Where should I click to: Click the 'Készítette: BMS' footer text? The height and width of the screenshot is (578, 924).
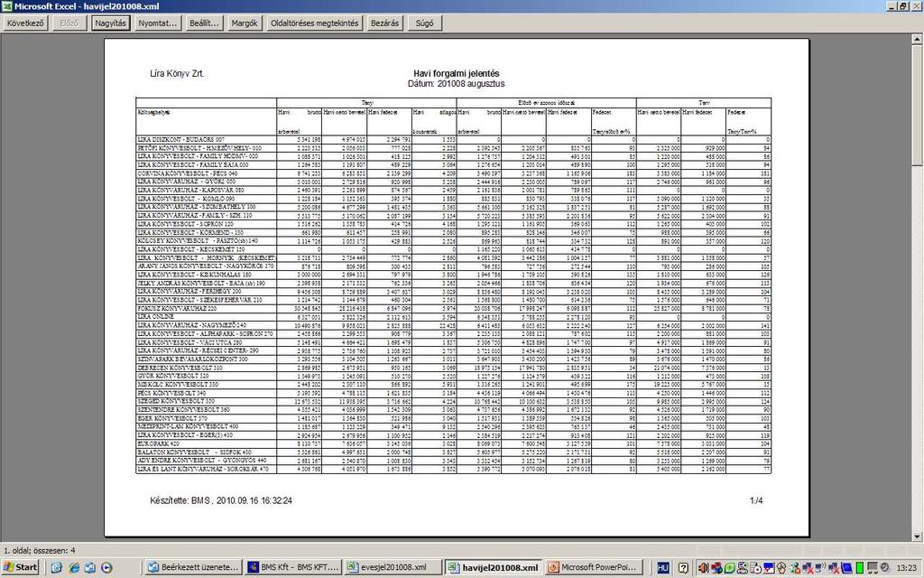click(180, 500)
